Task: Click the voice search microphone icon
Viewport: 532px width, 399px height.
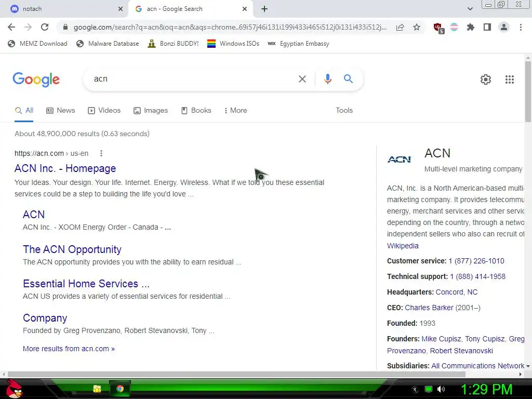Action: tap(327, 79)
